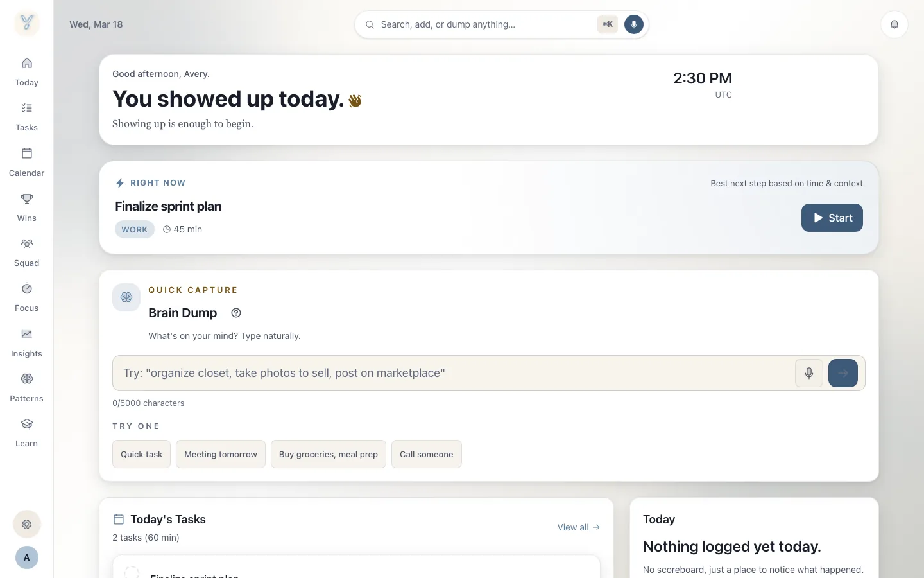Open settings gear in sidebar

[26, 524]
